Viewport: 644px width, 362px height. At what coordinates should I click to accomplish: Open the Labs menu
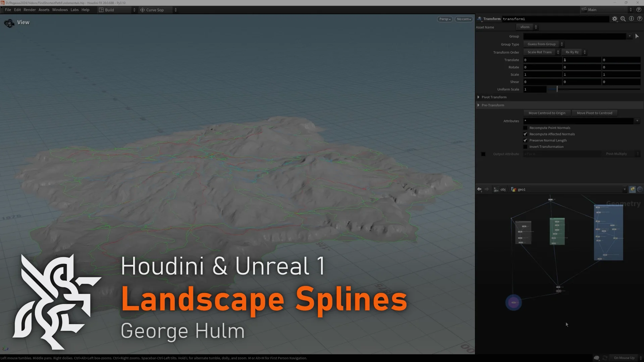tap(74, 10)
